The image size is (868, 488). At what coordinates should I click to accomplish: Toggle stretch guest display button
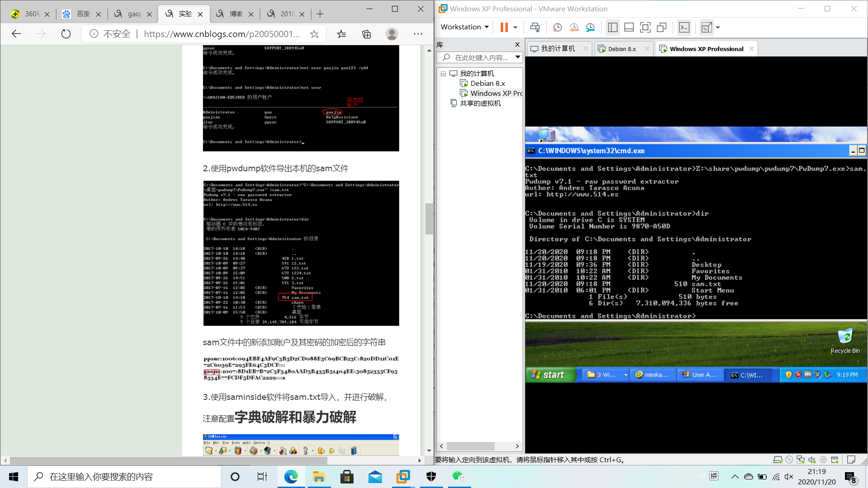(x=706, y=28)
